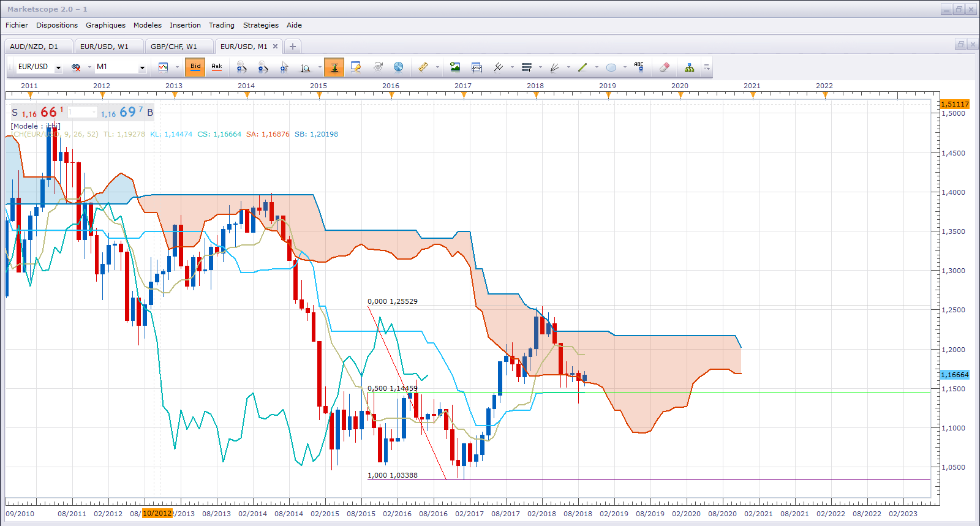980x526 pixels.
Task: Expand the Fibonacci tool dropdown arrow
Action: [x=540, y=67]
